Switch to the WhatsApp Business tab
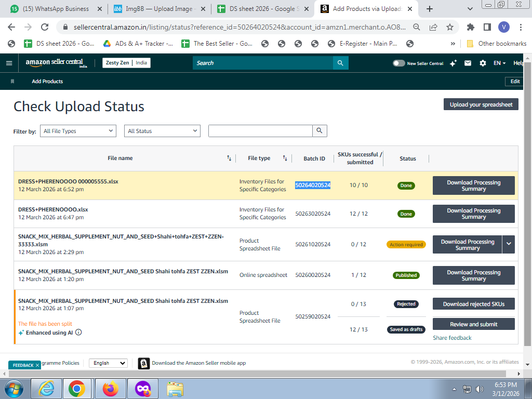 point(55,9)
